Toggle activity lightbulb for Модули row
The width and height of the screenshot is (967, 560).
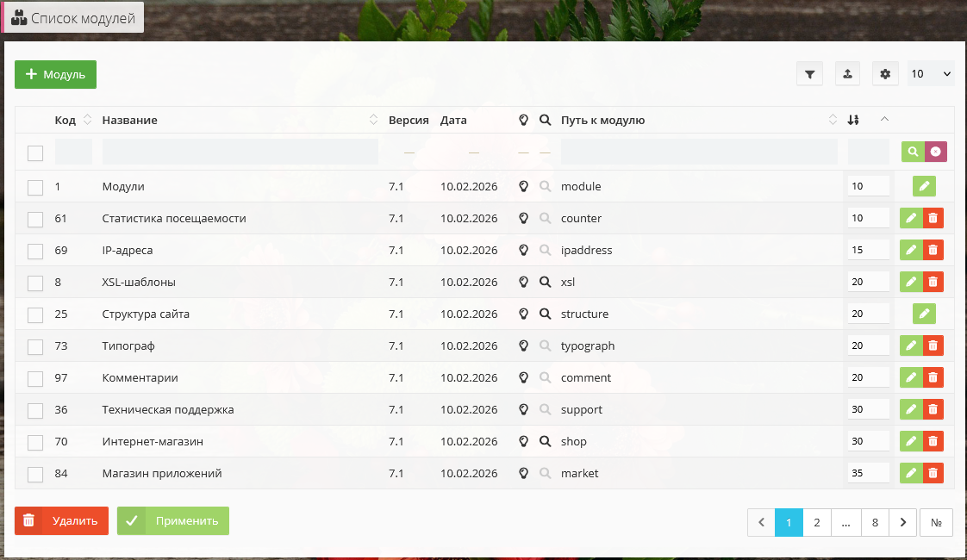pyautogui.click(x=524, y=186)
